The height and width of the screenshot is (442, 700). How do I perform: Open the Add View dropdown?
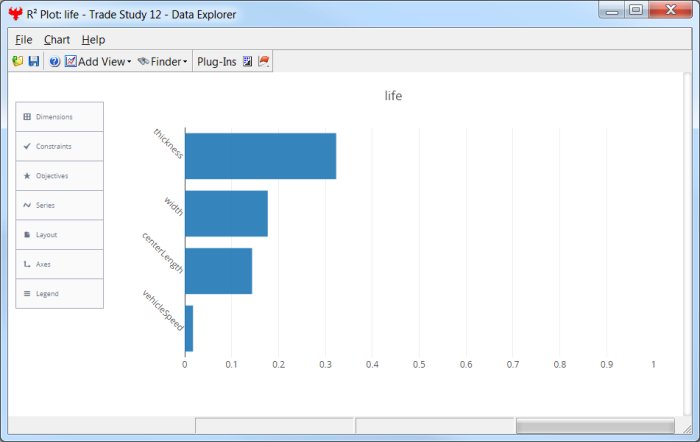(98, 62)
